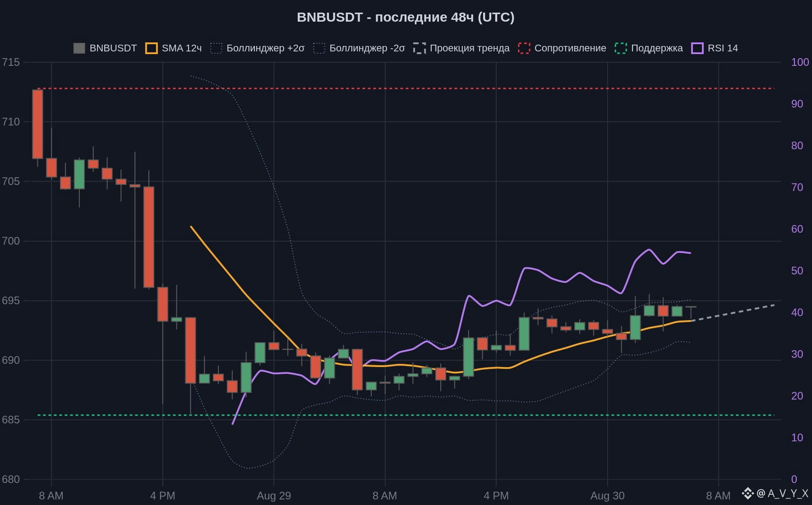Screen dimensions: 812x505
Task: Toggle the RSI 14 legend label
Action: (x=723, y=48)
